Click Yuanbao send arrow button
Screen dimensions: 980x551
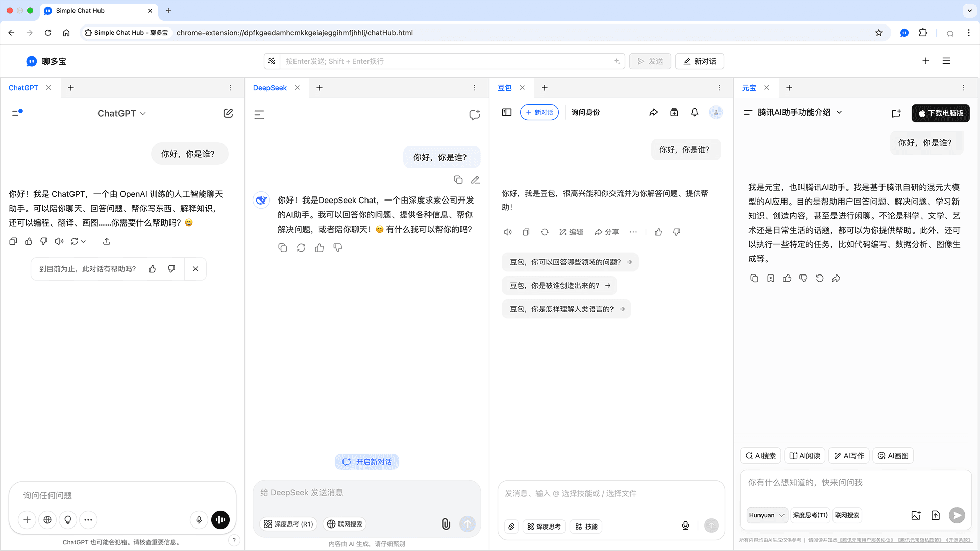coord(957,515)
